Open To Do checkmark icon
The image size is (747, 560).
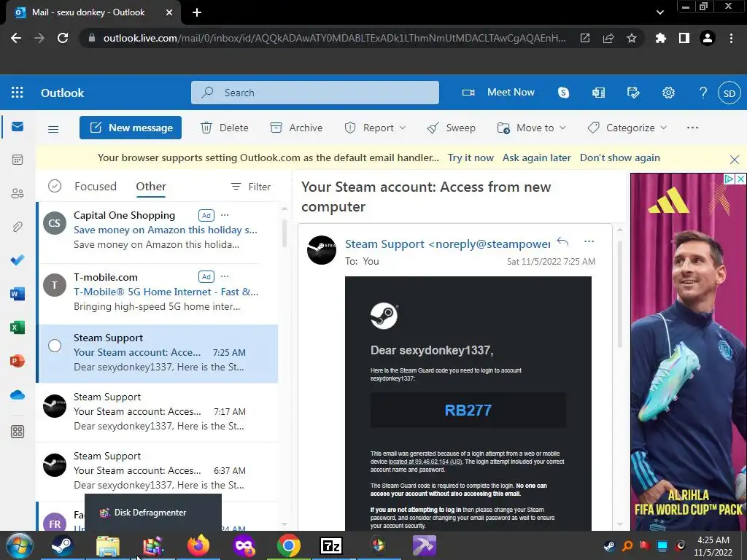pos(18,260)
